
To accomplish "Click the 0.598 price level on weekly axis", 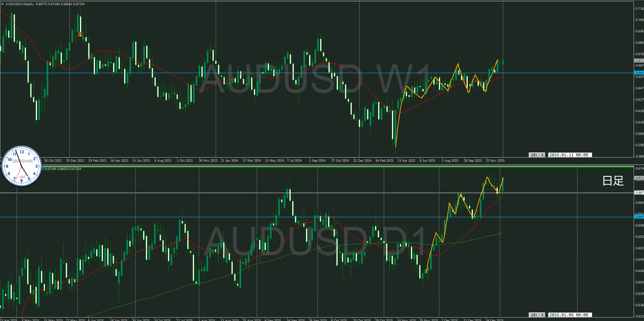I will [x=639, y=145].
